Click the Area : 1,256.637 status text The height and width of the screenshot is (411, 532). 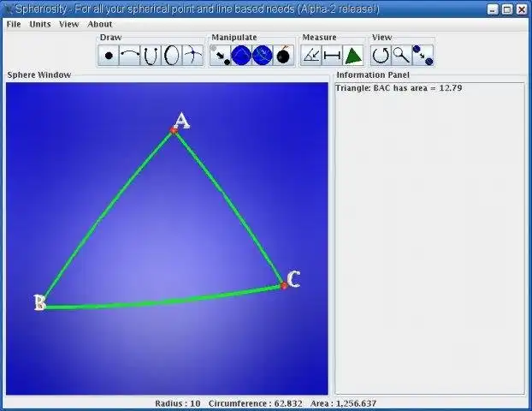click(x=343, y=403)
